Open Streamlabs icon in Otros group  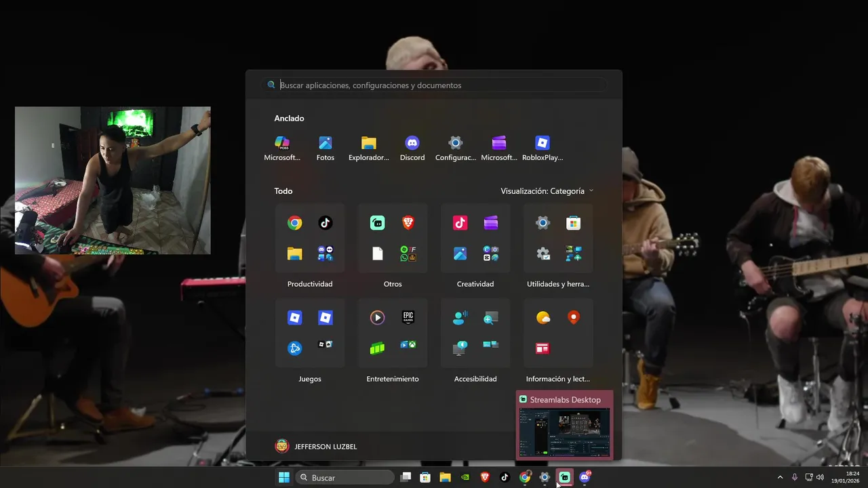pyautogui.click(x=377, y=223)
